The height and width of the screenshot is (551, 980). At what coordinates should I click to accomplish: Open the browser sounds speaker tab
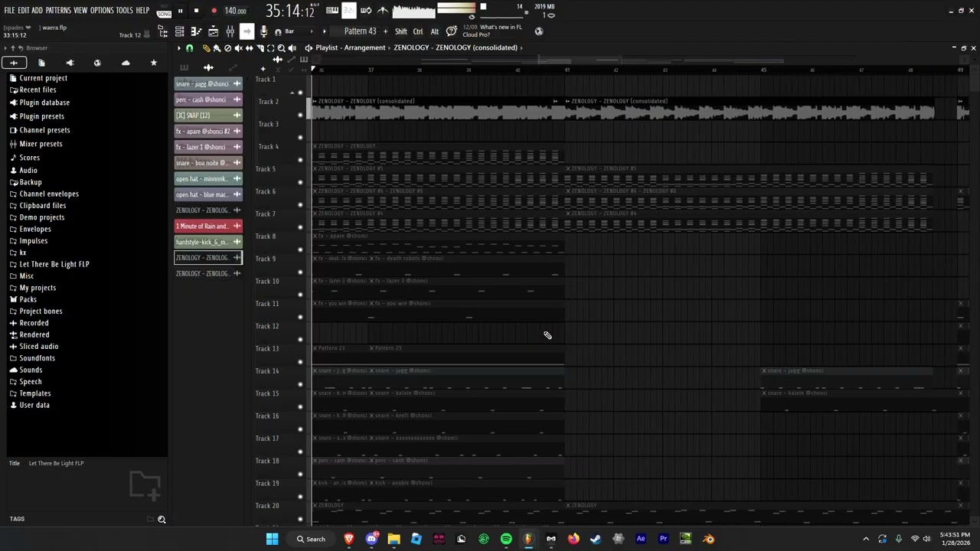[x=70, y=63]
